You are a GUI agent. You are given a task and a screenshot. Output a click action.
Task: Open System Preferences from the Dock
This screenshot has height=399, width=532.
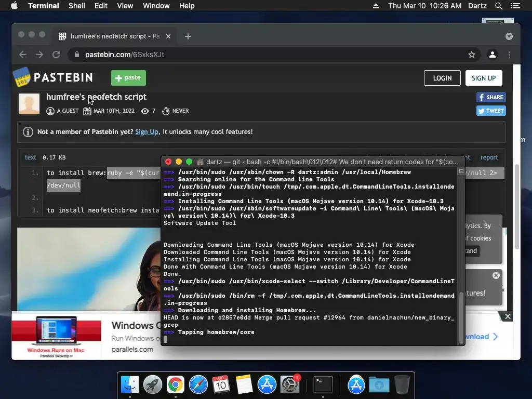(x=290, y=384)
